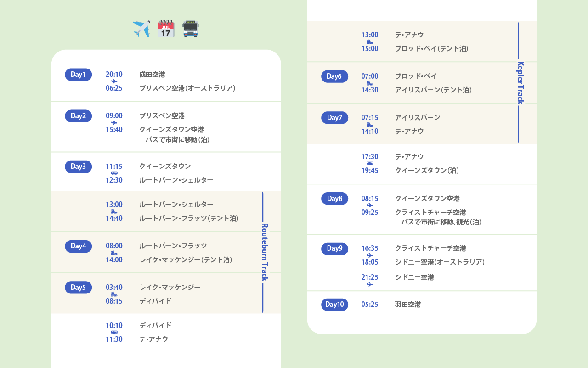Viewport: 588px width, 368px height.
Task: Click ブロッド・ベイ(テント泊) text
Action: (431, 49)
